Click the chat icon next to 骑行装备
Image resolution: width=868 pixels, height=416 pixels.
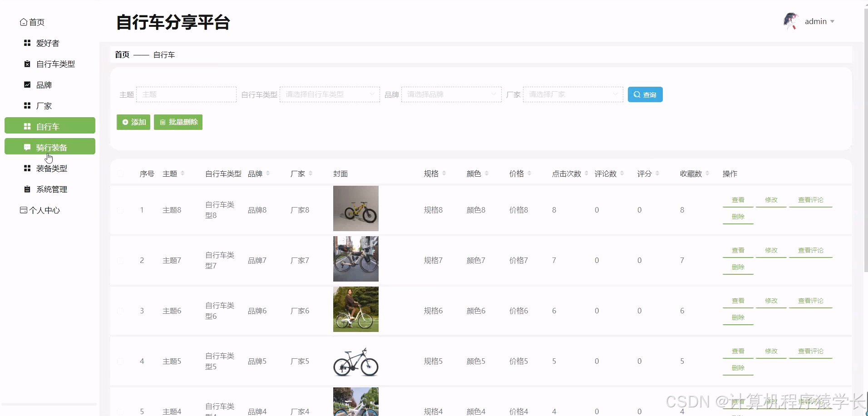(x=27, y=147)
